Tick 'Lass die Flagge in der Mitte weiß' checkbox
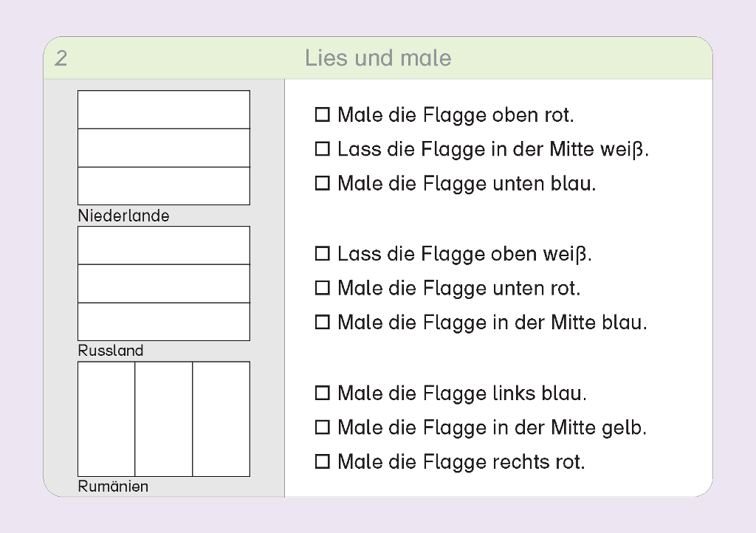The image size is (756, 533). coord(322,149)
